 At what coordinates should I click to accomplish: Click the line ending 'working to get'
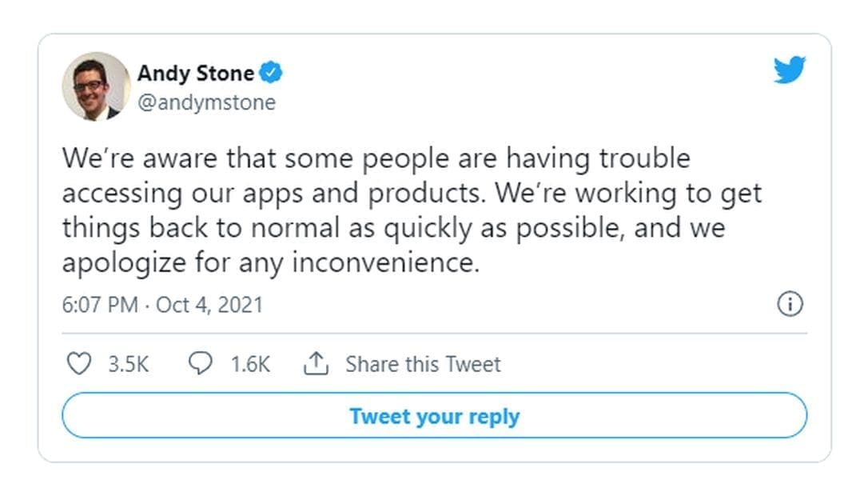click(x=412, y=193)
